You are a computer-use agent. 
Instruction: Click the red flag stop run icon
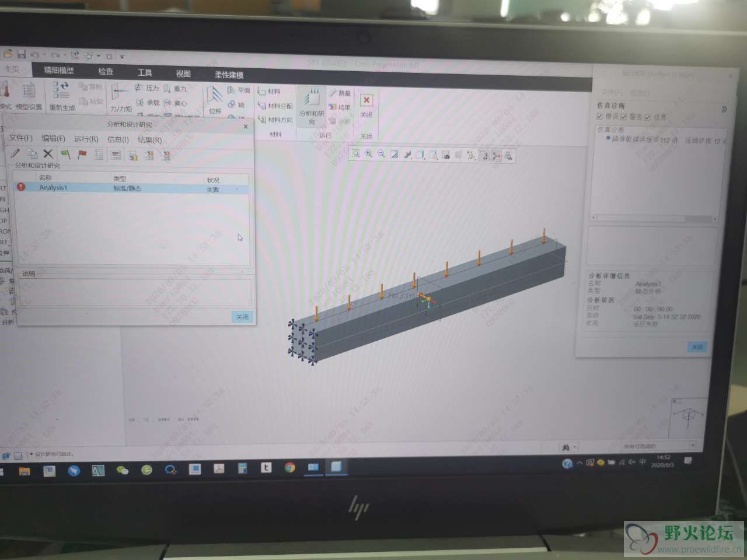tap(82, 154)
